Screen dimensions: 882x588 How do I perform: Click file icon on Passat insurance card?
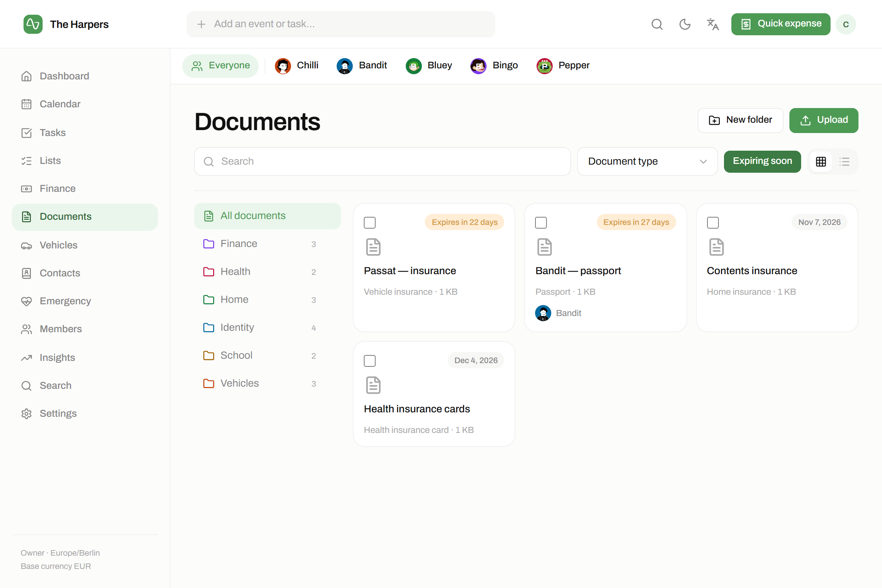click(373, 247)
